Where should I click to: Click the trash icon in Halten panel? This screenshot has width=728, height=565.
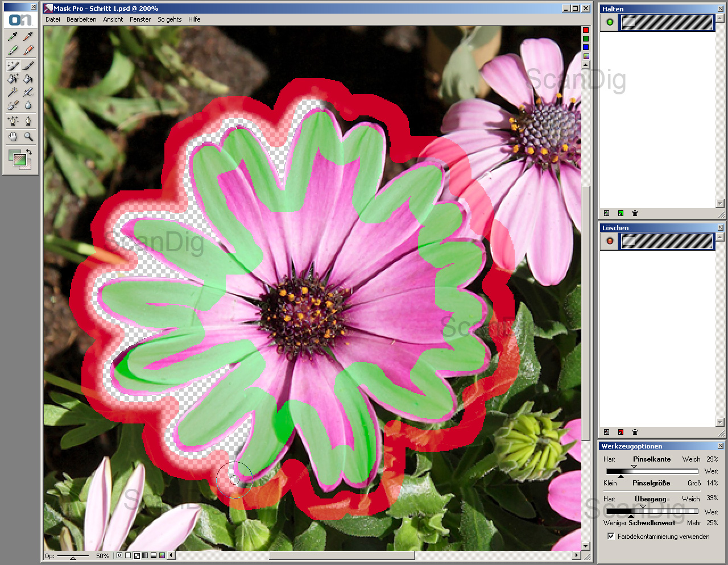tap(635, 213)
